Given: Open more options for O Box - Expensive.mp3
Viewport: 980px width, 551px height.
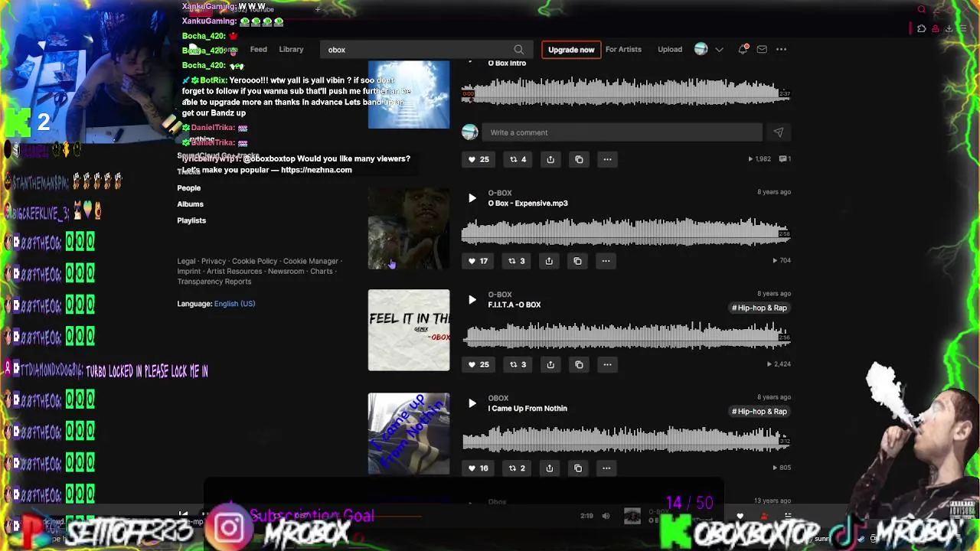Looking at the screenshot, I should (606, 261).
